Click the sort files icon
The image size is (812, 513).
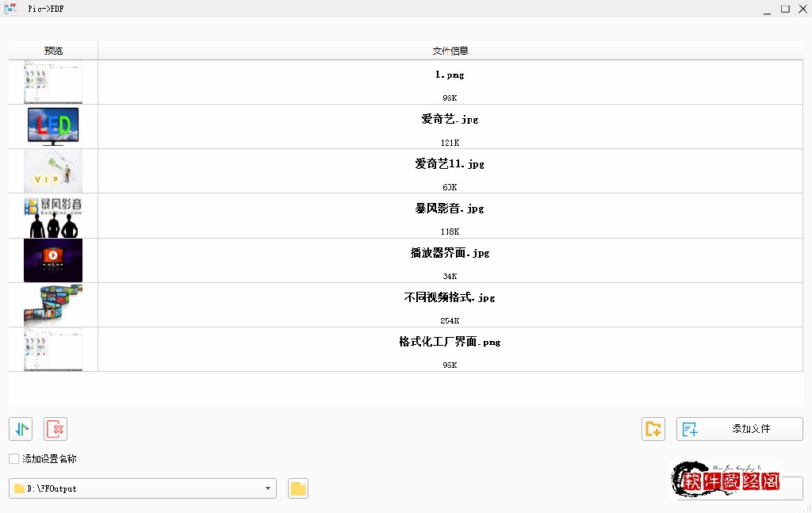[x=20, y=429]
